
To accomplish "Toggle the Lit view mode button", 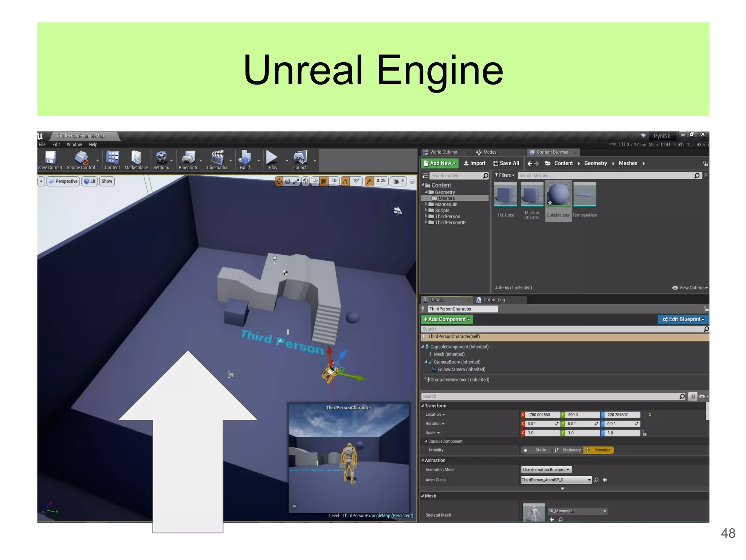I will (x=90, y=181).
